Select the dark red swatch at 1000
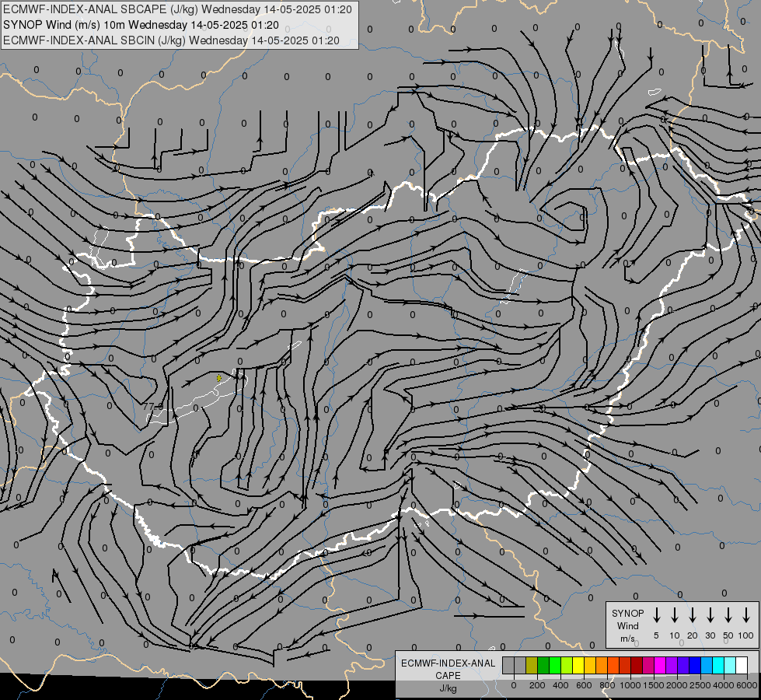The image size is (761, 700). pos(637,665)
